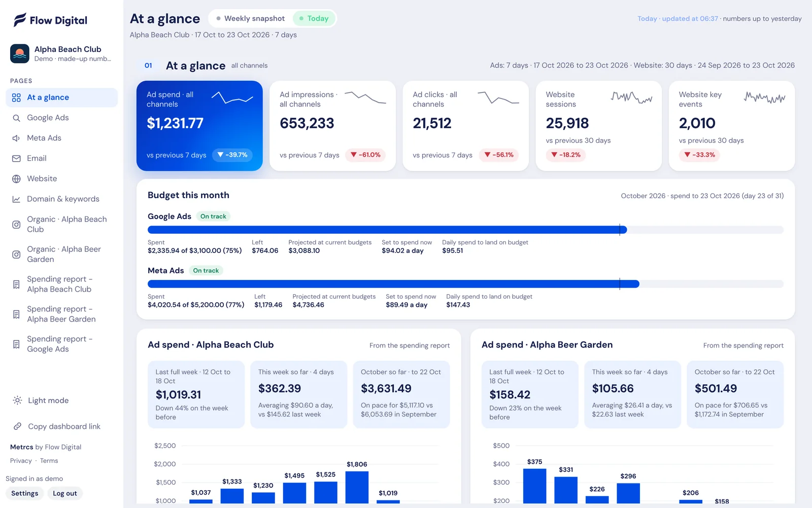The height and width of the screenshot is (508, 812).
Task: Click the sun icon beside Light mode
Action: (17, 400)
